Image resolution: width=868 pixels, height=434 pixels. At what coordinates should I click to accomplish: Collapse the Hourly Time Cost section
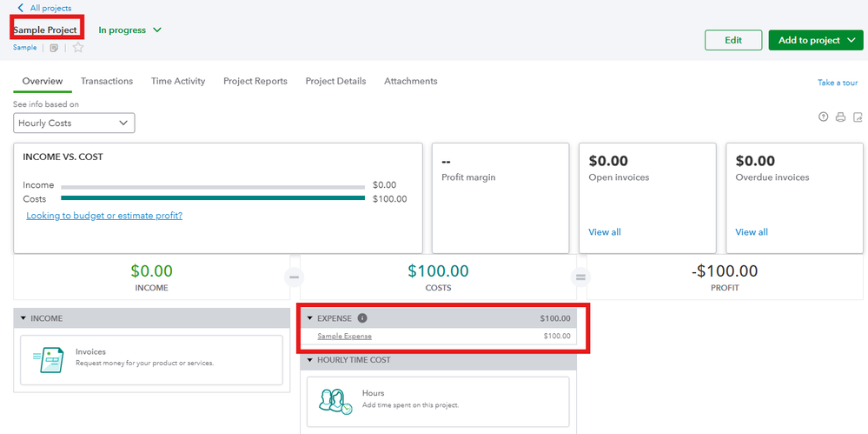point(310,360)
